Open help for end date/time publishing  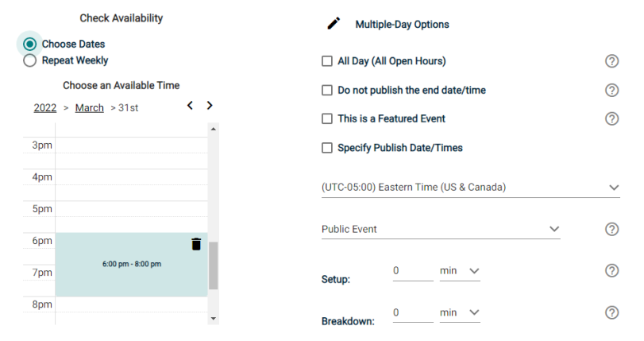click(x=611, y=90)
